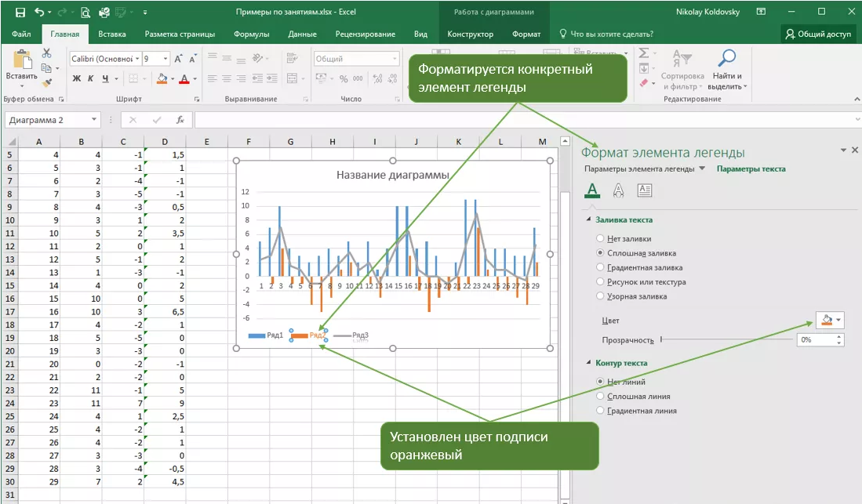The image size is (862, 504).
Task: Open Text Fill and Outline icon in pane
Action: point(592,190)
